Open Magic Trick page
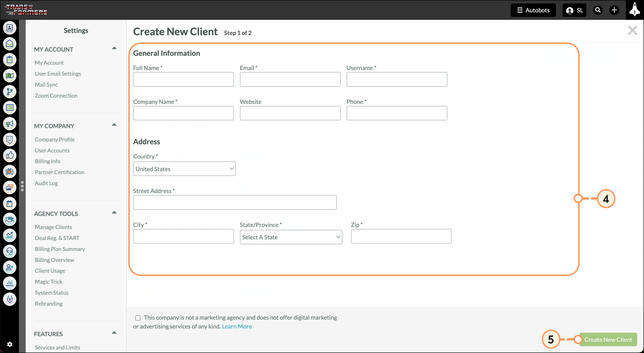The width and height of the screenshot is (644, 353). coord(49,282)
